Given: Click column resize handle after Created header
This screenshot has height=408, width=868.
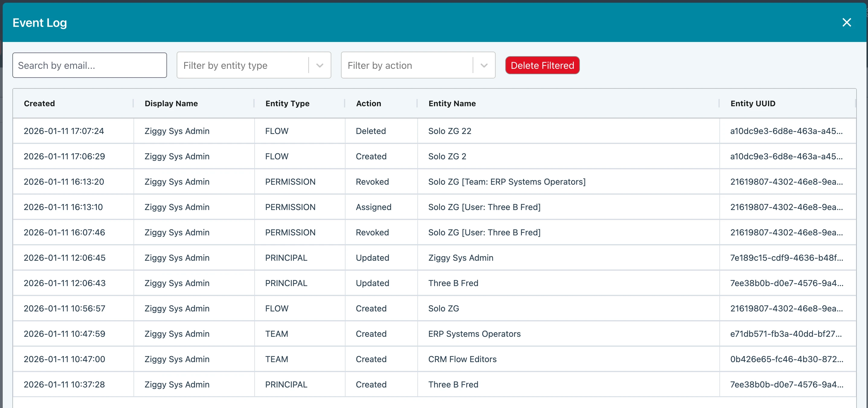Looking at the screenshot, I should point(133,103).
